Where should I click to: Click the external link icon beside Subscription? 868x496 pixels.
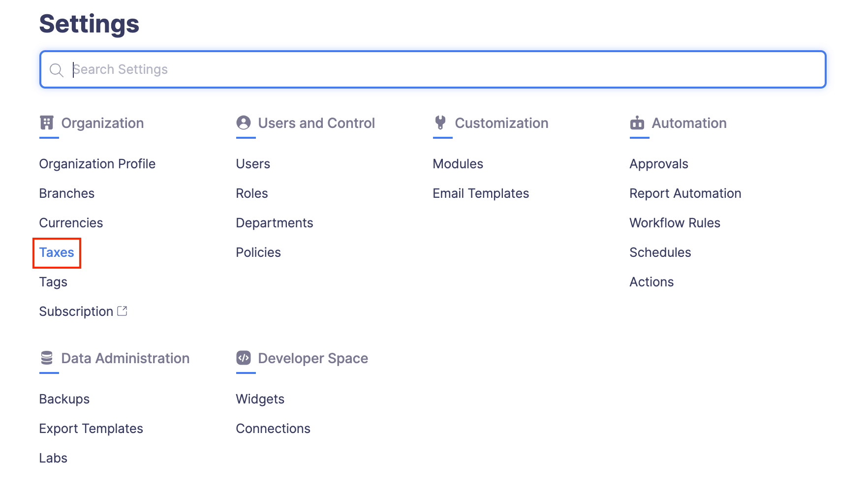123,311
